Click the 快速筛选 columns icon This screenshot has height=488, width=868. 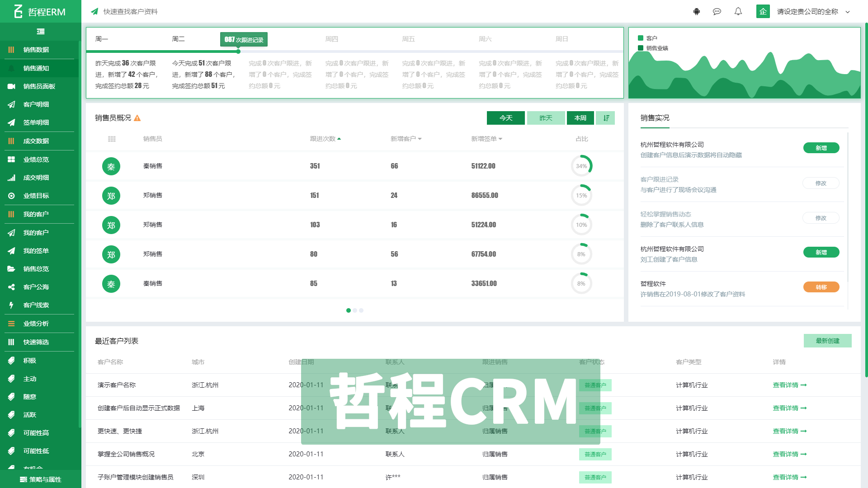(11, 342)
